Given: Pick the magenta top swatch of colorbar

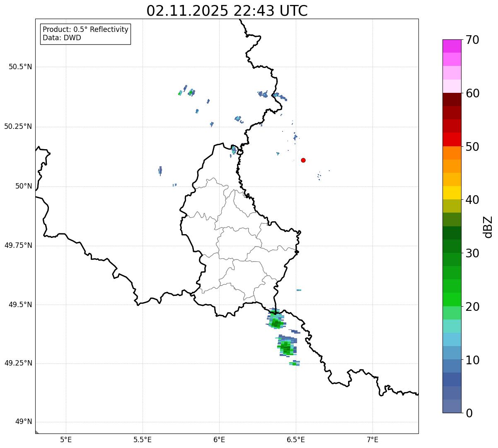Looking at the screenshot, I should coord(452,46).
